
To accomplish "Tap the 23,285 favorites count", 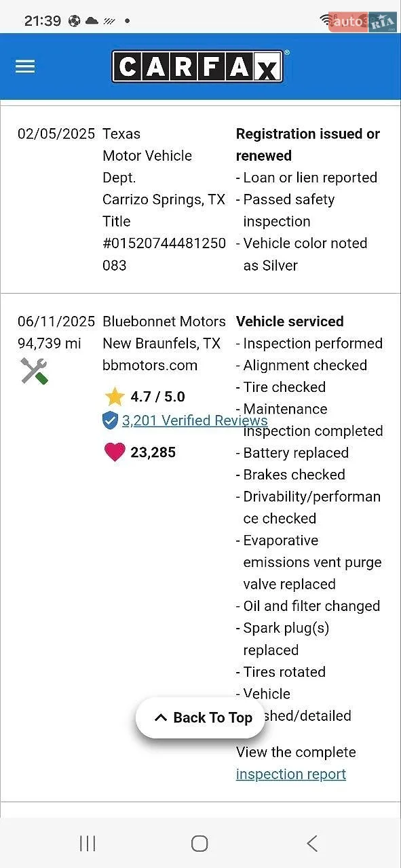I will [153, 452].
